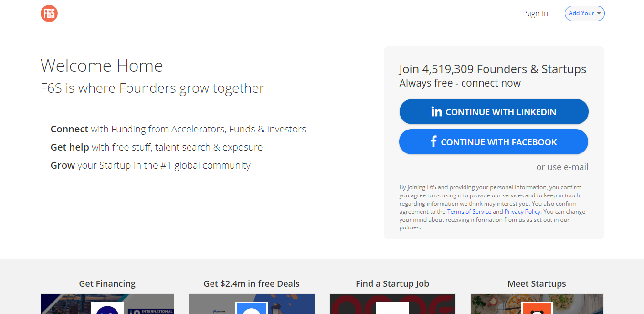644x314 pixels.
Task: Continue with LinkedIn
Action: click(x=494, y=112)
